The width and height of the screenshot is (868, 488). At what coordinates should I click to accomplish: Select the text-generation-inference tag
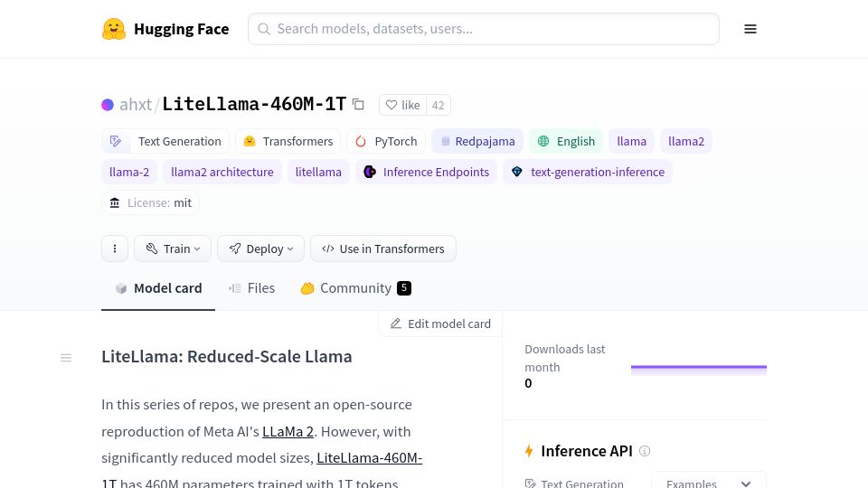pyautogui.click(x=588, y=172)
